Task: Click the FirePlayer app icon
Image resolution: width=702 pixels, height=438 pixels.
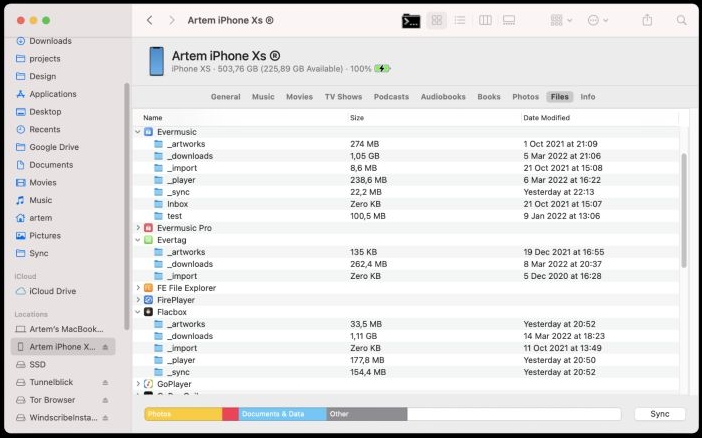Action: pos(148,300)
